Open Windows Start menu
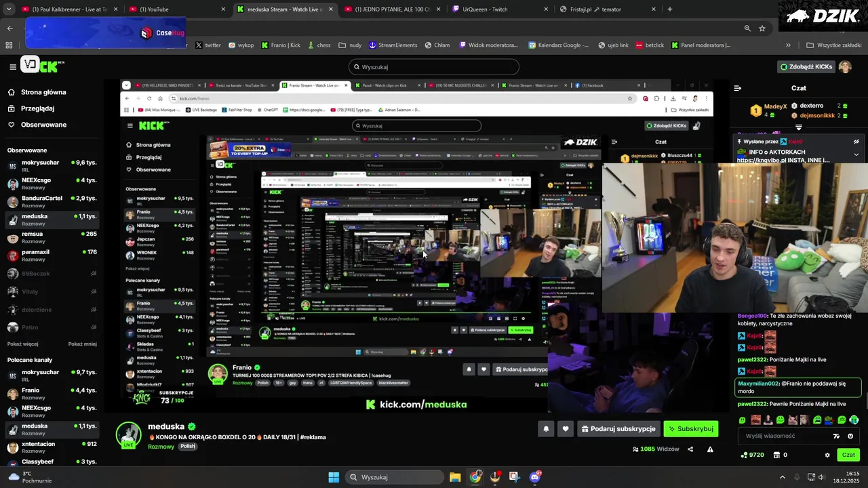The height and width of the screenshot is (488, 868). [334, 477]
